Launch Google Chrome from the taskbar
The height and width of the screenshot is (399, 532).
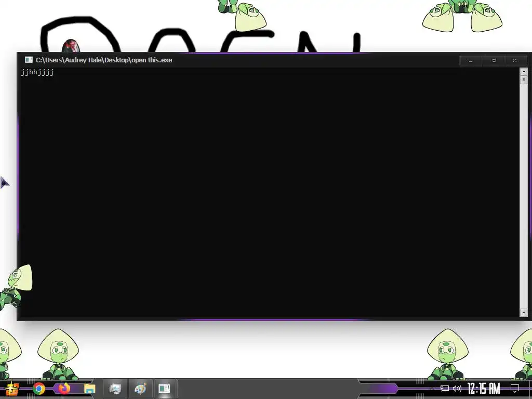coord(39,389)
